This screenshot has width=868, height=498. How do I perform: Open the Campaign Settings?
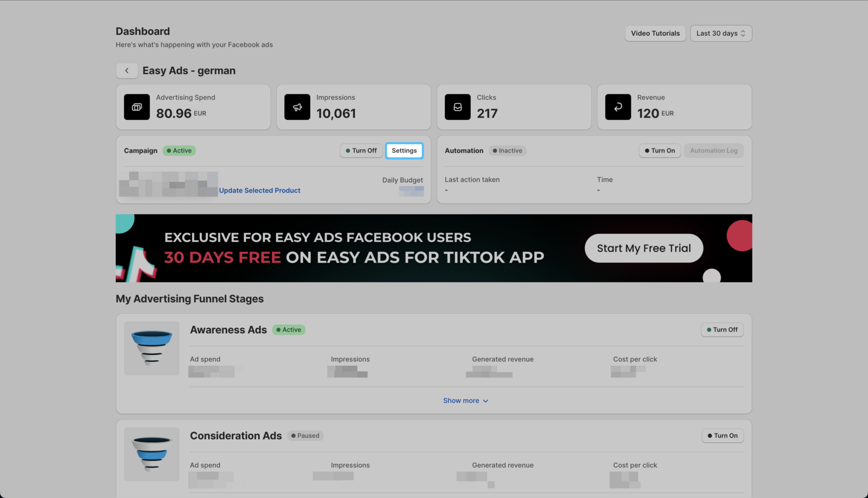(x=404, y=150)
